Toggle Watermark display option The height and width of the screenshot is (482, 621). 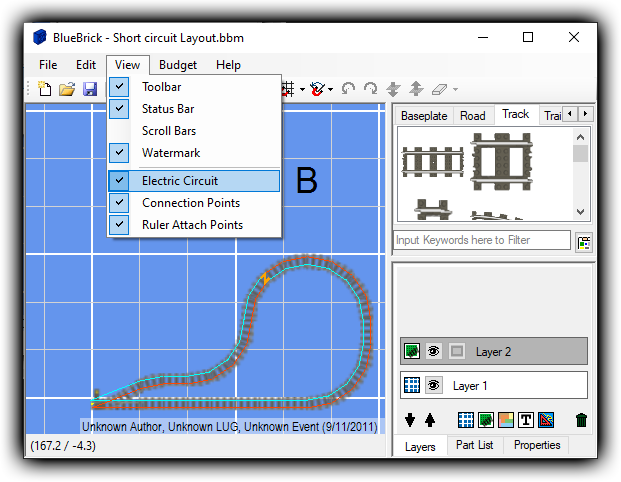click(x=194, y=153)
